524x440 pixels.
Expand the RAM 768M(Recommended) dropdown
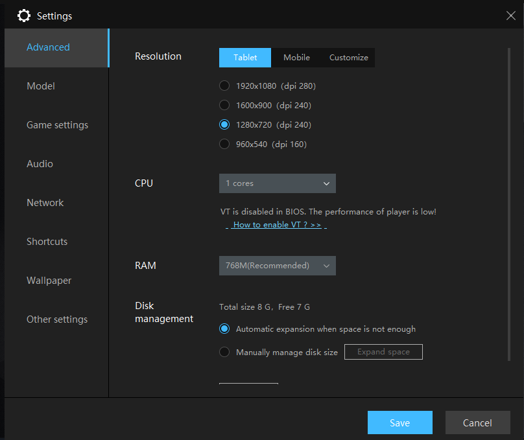(277, 266)
